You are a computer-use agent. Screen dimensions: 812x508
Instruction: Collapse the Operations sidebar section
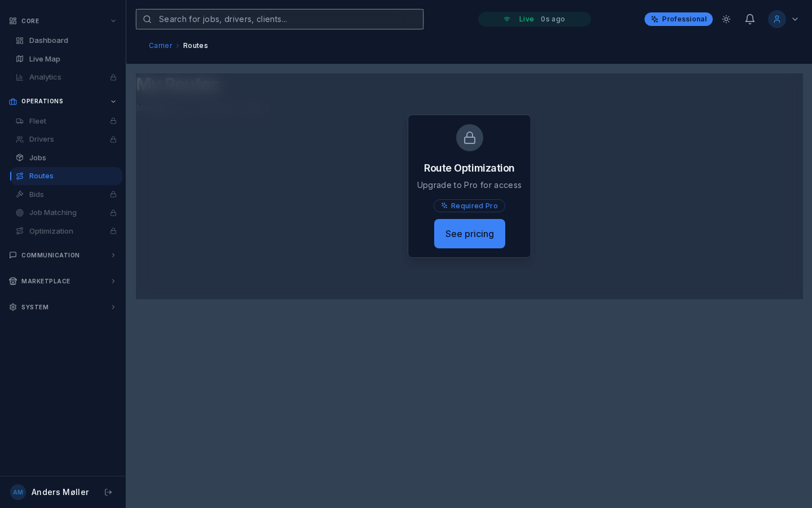point(113,102)
